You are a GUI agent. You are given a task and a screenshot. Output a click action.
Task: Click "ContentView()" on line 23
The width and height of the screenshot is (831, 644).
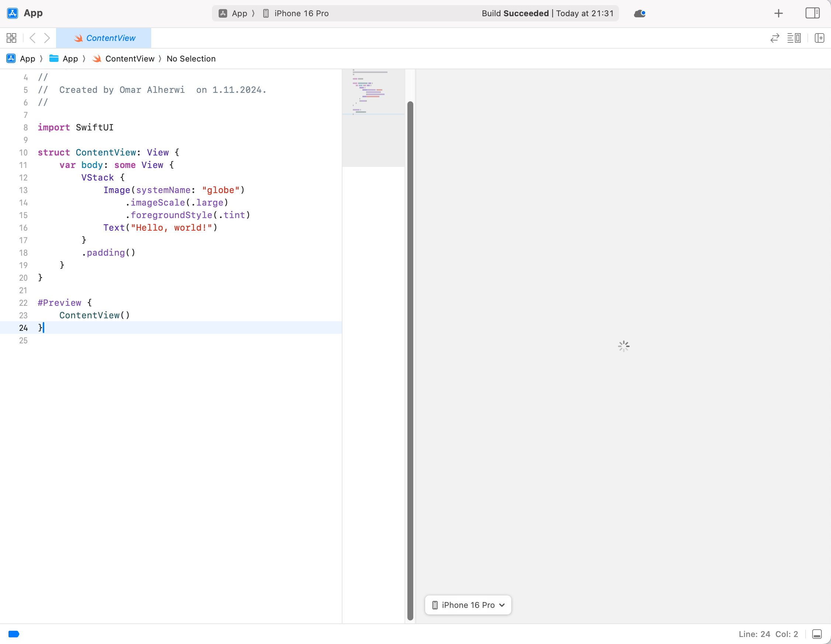pos(95,315)
